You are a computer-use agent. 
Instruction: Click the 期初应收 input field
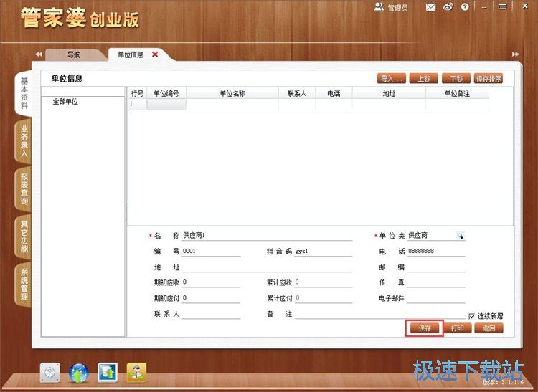pyautogui.click(x=211, y=282)
